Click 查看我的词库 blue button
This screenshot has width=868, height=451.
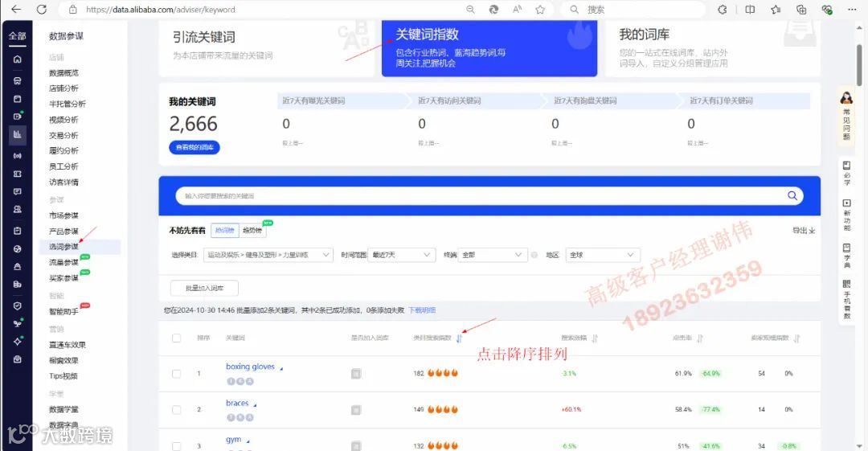tap(194, 147)
